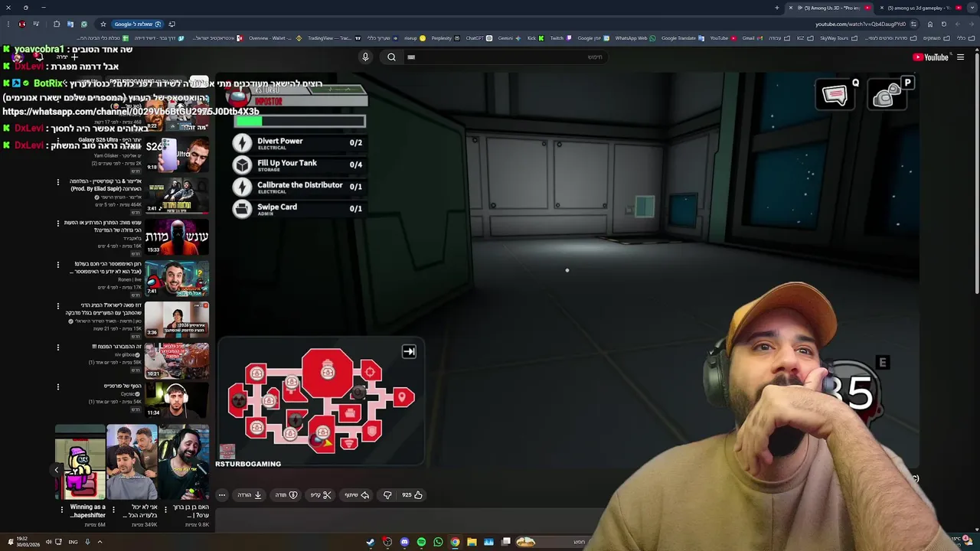Open the 3:36 recommended video thumbnail
The height and width of the screenshot is (551, 980).
click(177, 319)
